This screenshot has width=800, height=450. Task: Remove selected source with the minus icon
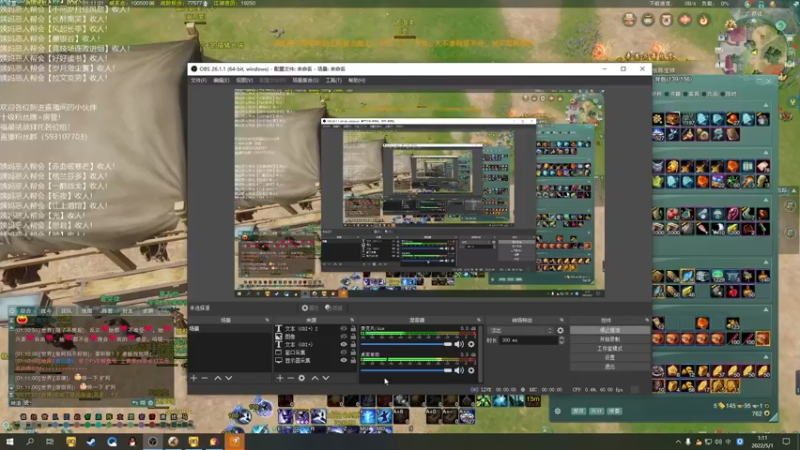[290, 378]
